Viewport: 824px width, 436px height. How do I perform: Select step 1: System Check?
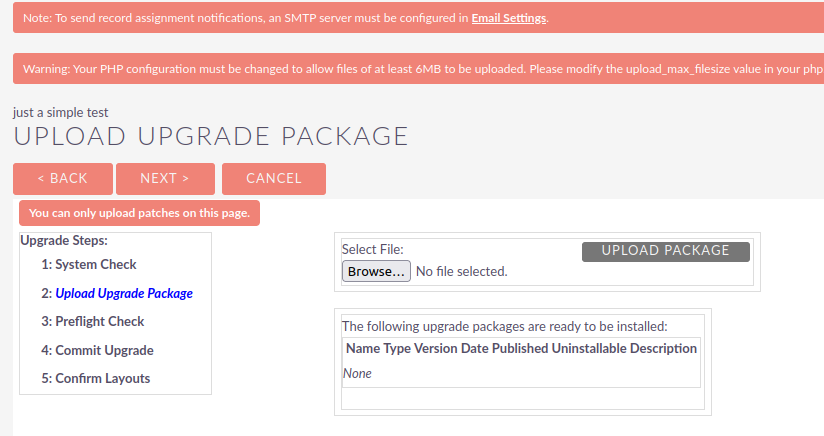pyautogui.click(x=89, y=265)
